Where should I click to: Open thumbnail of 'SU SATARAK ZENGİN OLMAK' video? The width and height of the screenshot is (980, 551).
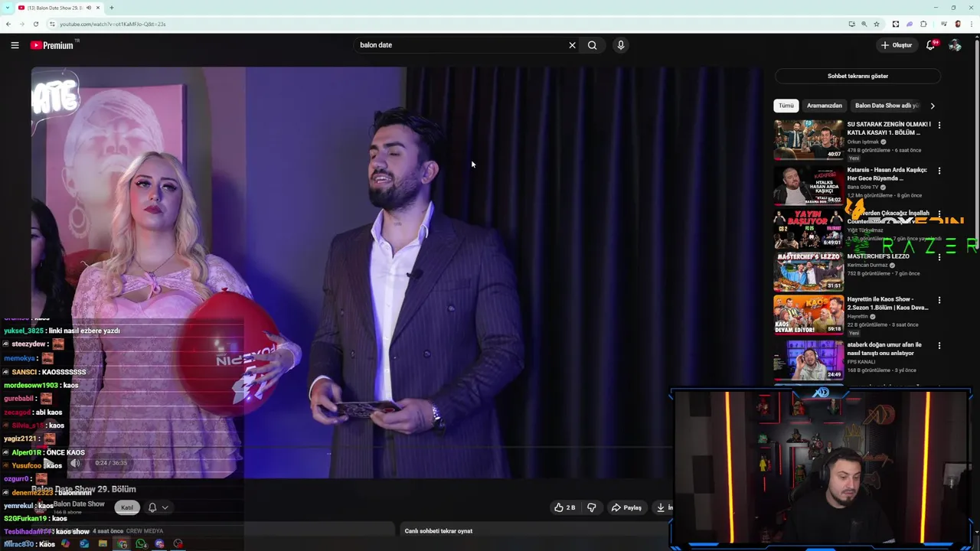coord(808,139)
